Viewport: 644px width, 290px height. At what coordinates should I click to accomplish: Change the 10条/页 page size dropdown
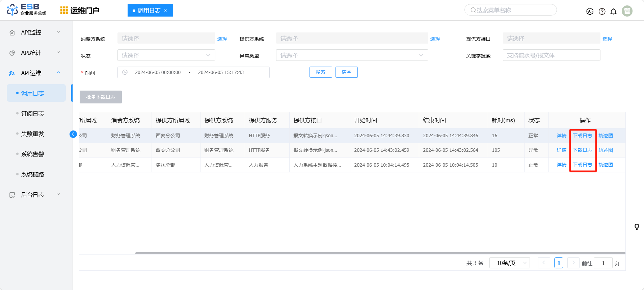point(511,263)
